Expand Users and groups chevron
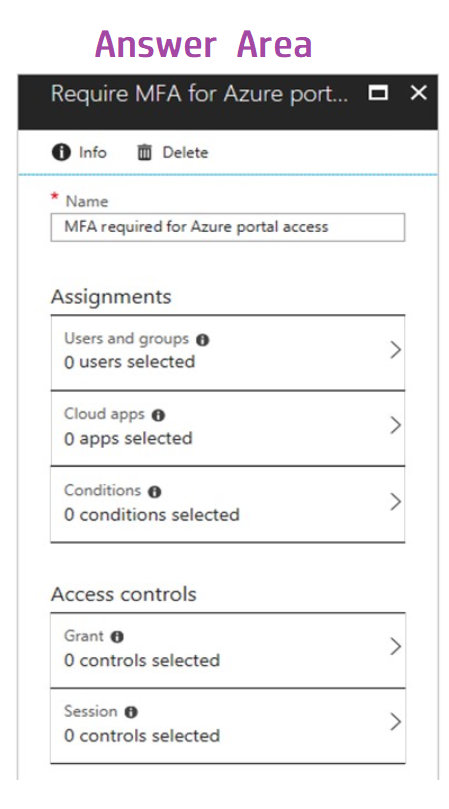This screenshot has height=809, width=449. click(x=395, y=350)
